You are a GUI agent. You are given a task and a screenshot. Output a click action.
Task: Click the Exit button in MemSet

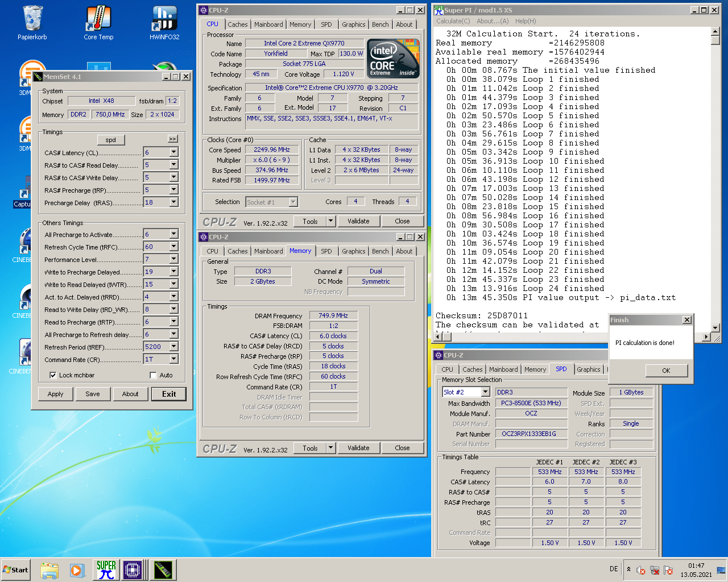pos(169,394)
